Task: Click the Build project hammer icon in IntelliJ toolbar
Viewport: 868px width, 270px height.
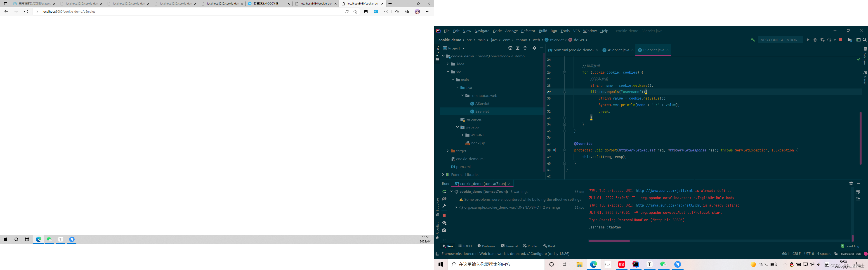Action: [x=752, y=40]
